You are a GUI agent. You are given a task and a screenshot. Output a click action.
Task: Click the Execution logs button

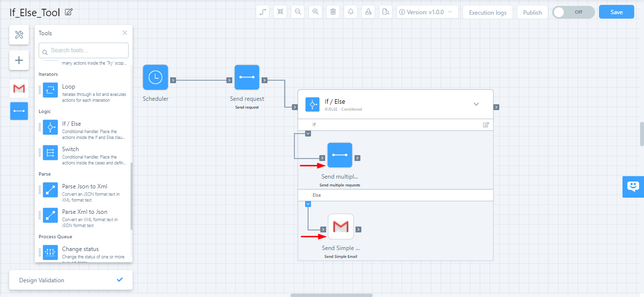point(488,12)
